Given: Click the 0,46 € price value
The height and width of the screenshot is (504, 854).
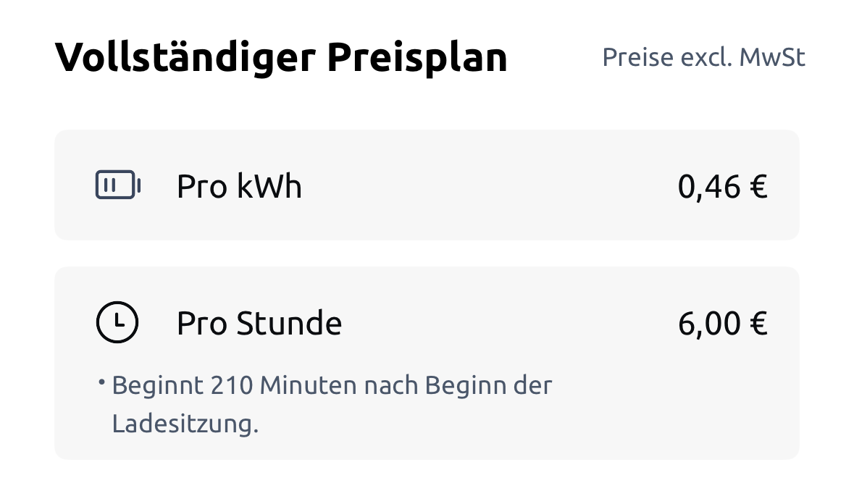Looking at the screenshot, I should (721, 187).
